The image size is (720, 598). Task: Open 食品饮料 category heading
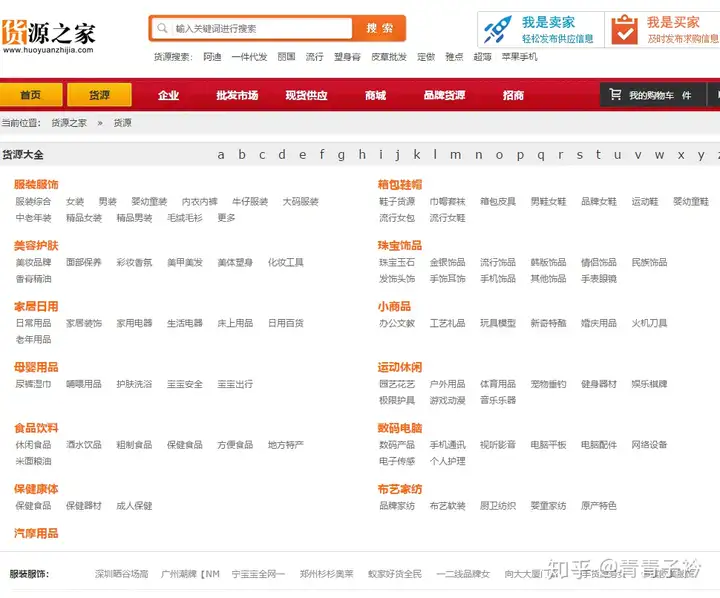[x=36, y=428]
